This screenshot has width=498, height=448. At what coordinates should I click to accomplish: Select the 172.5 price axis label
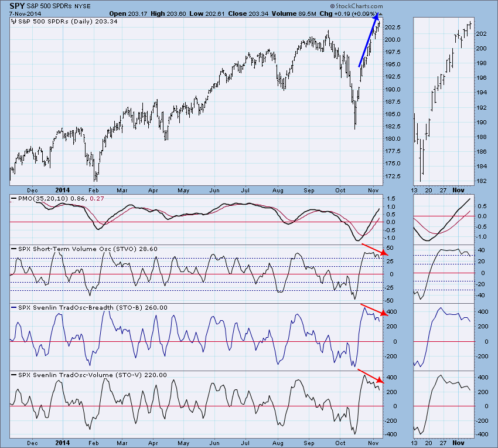[392, 176]
